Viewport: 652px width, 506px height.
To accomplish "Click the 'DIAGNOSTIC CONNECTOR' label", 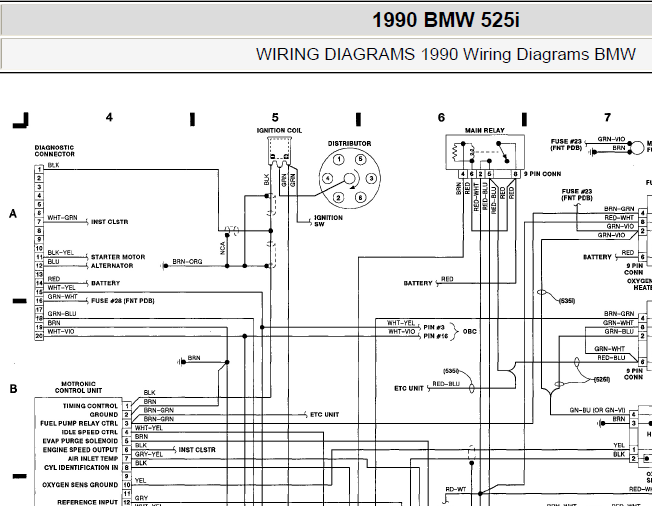I will 54,151.
